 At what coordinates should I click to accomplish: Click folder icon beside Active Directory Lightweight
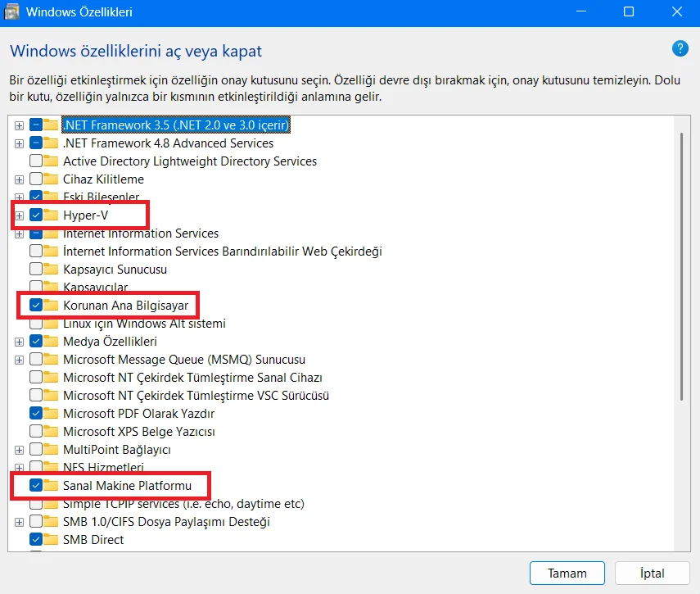click(x=51, y=161)
